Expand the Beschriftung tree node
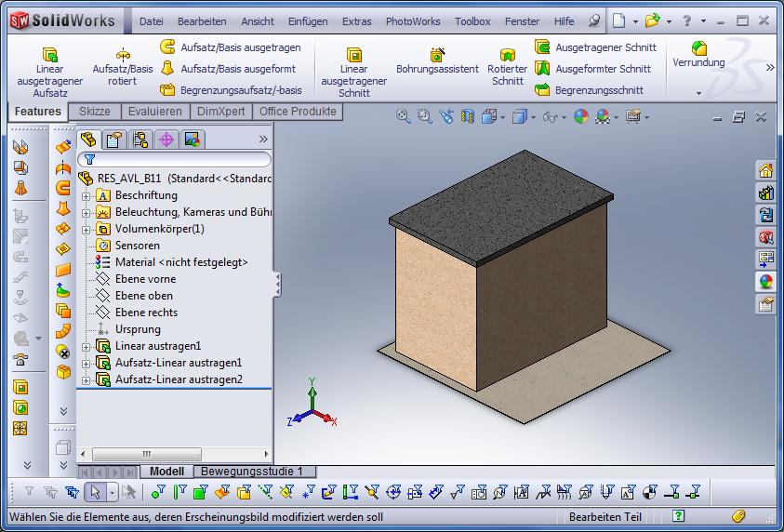The width and height of the screenshot is (784, 532). click(86, 196)
